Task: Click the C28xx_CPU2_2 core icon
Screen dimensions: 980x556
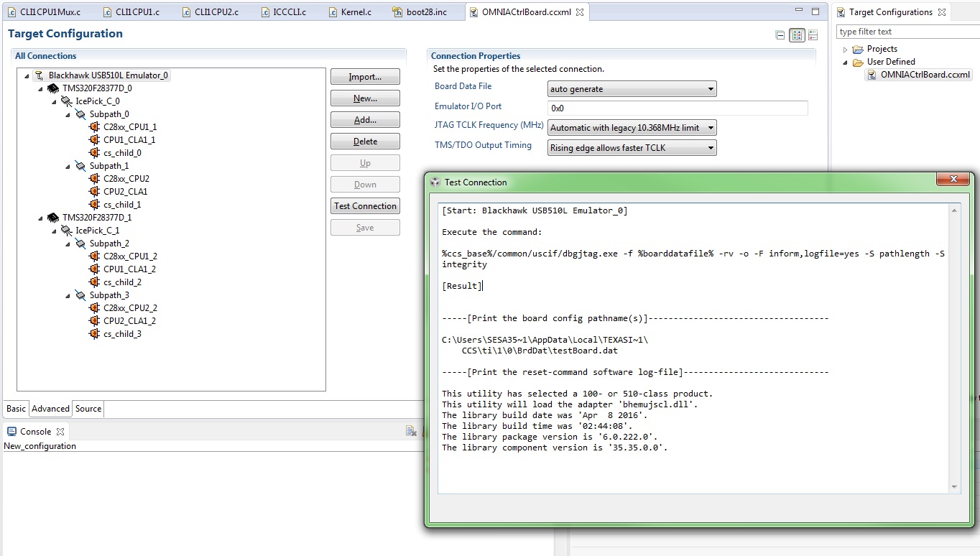Action: [94, 308]
